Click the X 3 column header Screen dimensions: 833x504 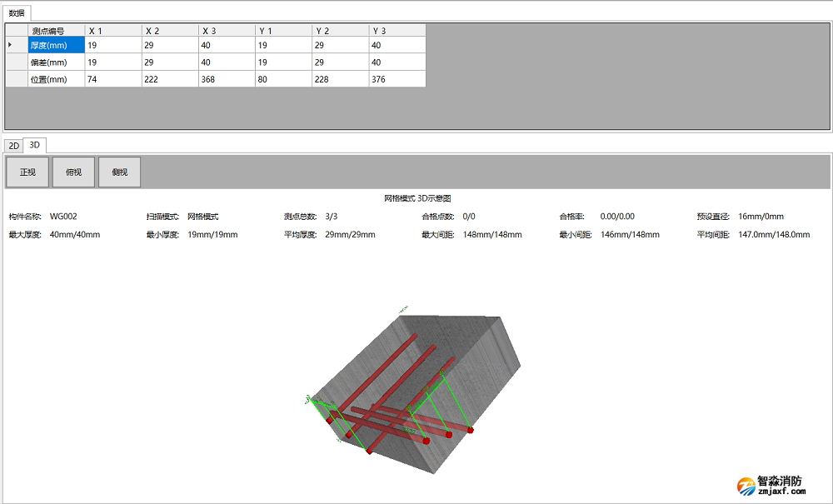pos(226,30)
